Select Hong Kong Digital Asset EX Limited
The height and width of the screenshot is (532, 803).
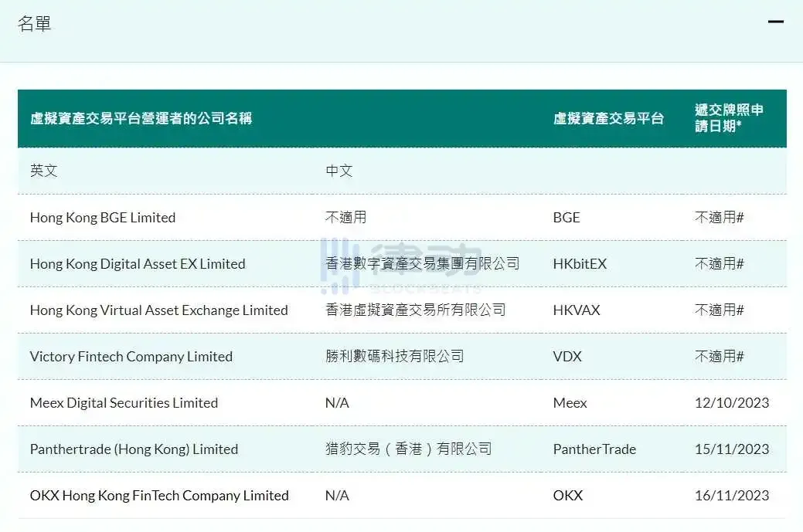138,264
